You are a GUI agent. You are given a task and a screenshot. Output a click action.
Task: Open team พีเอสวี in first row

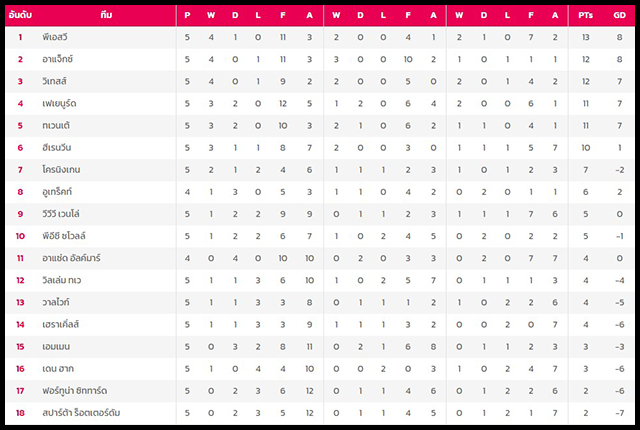click(55, 37)
